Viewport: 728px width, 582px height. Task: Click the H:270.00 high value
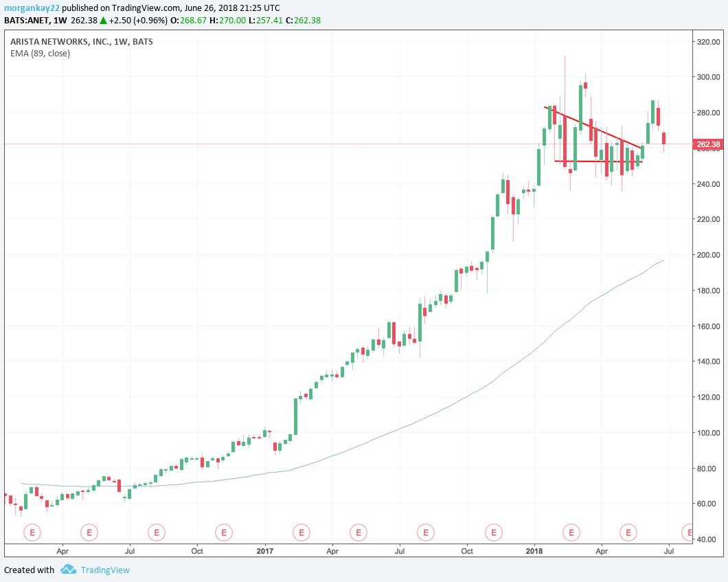(x=227, y=21)
